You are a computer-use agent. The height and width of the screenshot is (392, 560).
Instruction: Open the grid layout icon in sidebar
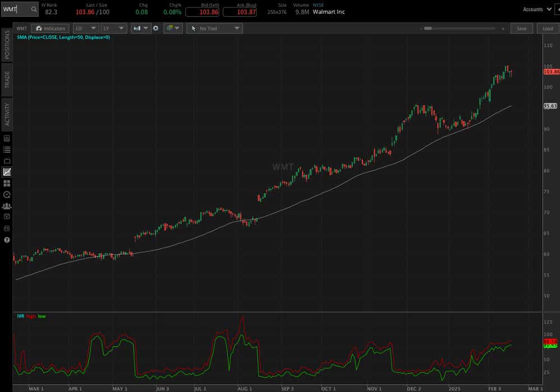(x=7, y=183)
